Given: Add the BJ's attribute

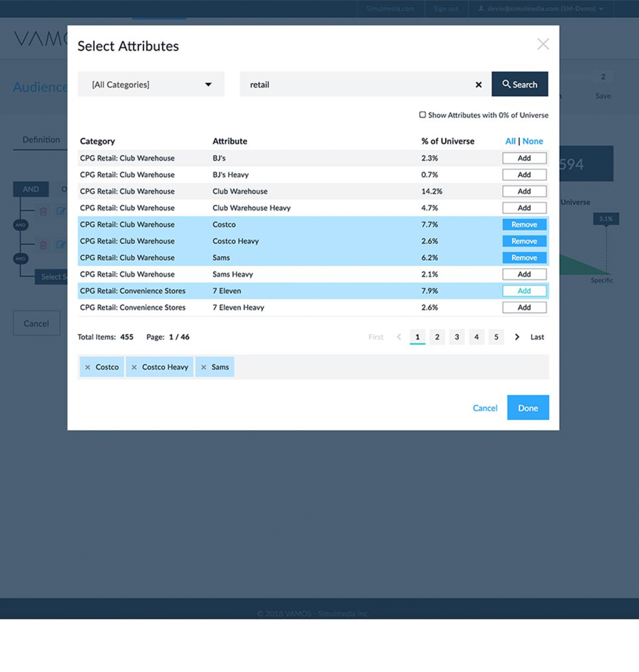Looking at the screenshot, I should [x=524, y=158].
